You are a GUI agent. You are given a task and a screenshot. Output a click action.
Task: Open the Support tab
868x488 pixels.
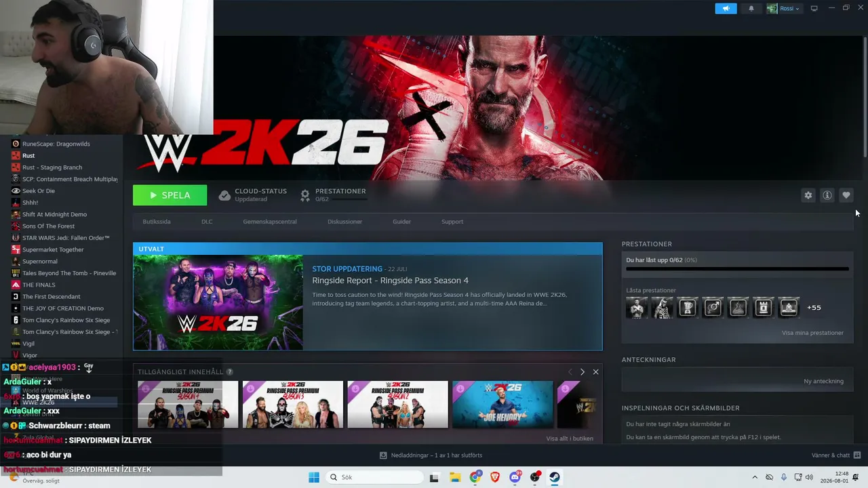[x=452, y=222]
